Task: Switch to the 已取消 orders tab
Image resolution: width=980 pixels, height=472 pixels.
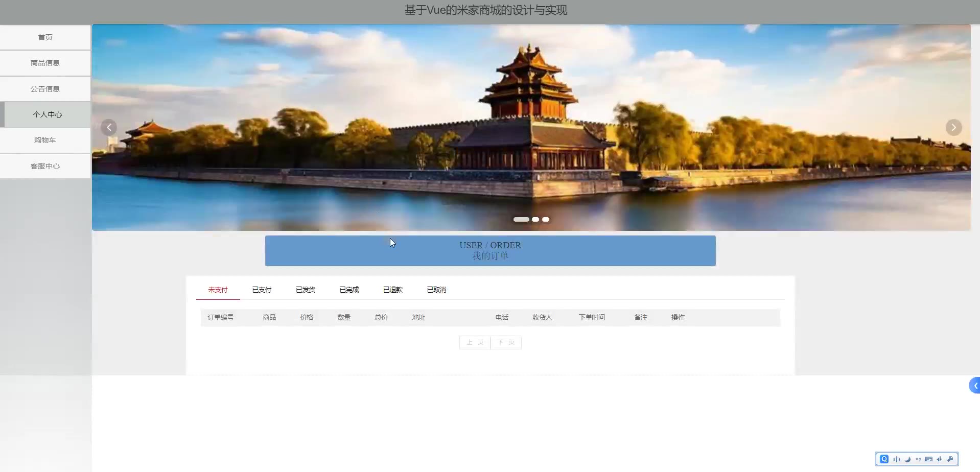Action: [x=436, y=290]
